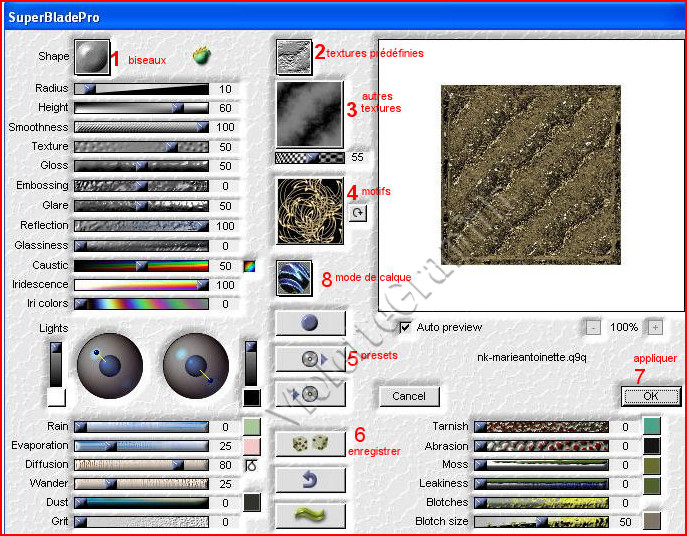Viewport: 687px width, 536px height.
Task: Click the Shape bevel sphere icon
Action: click(91, 57)
